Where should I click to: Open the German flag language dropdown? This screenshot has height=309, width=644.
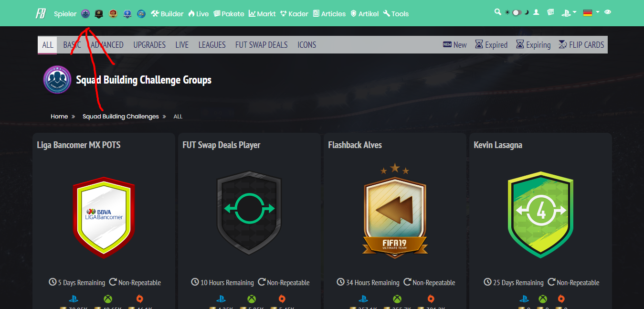[591, 13]
